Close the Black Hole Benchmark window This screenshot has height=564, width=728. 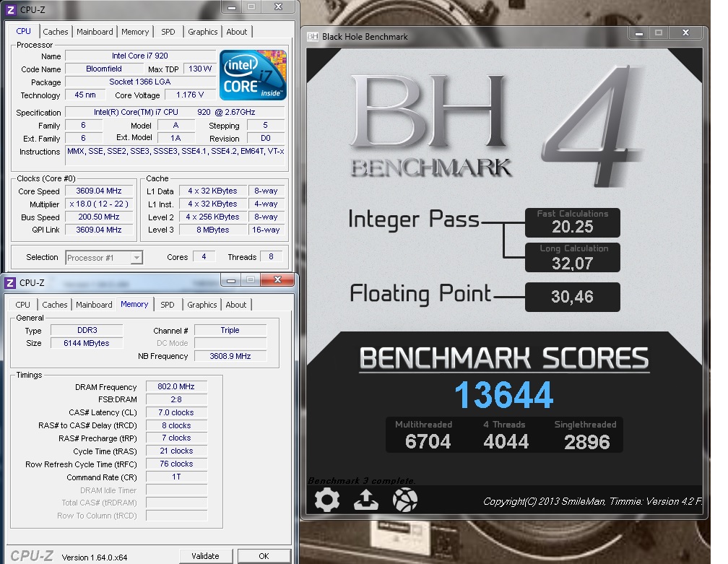pyautogui.click(x=686, y=33)
